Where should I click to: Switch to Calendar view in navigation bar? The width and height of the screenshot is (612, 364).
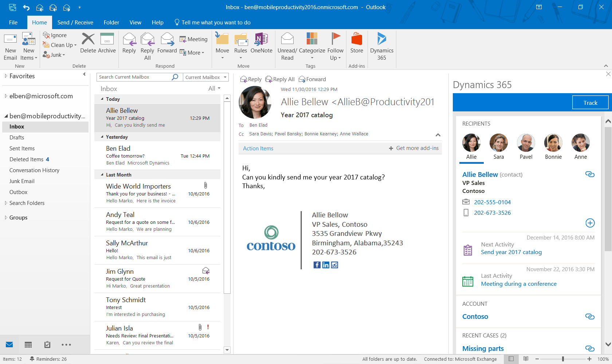coord(28,345)
